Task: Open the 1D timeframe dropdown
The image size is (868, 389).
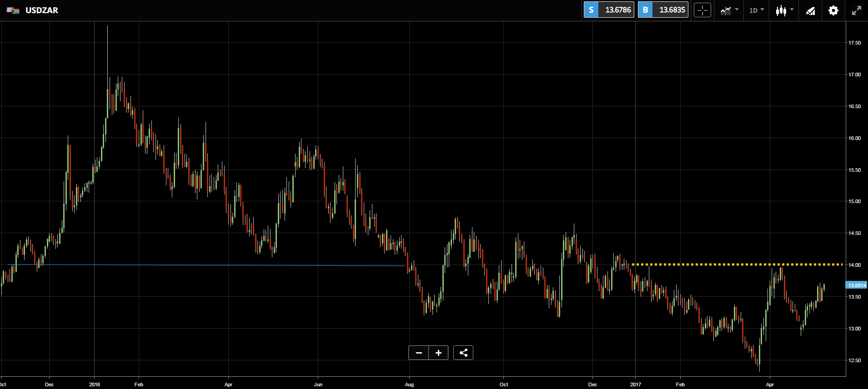Action: coord(757,10)
